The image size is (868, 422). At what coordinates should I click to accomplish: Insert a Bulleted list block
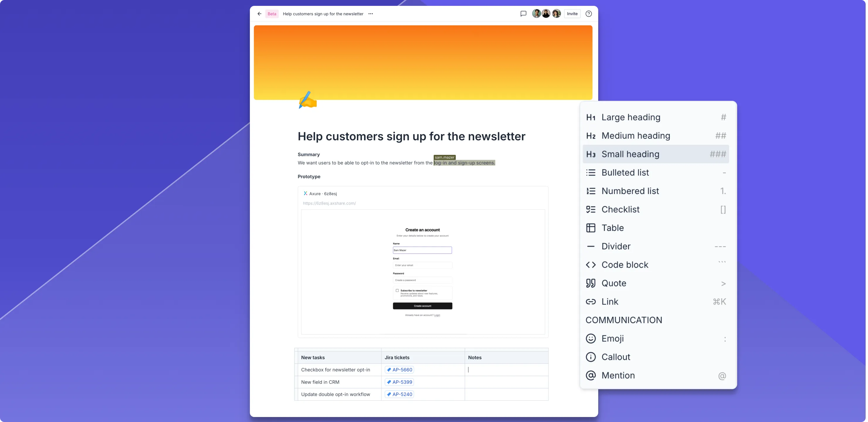[x=625, y=172]
